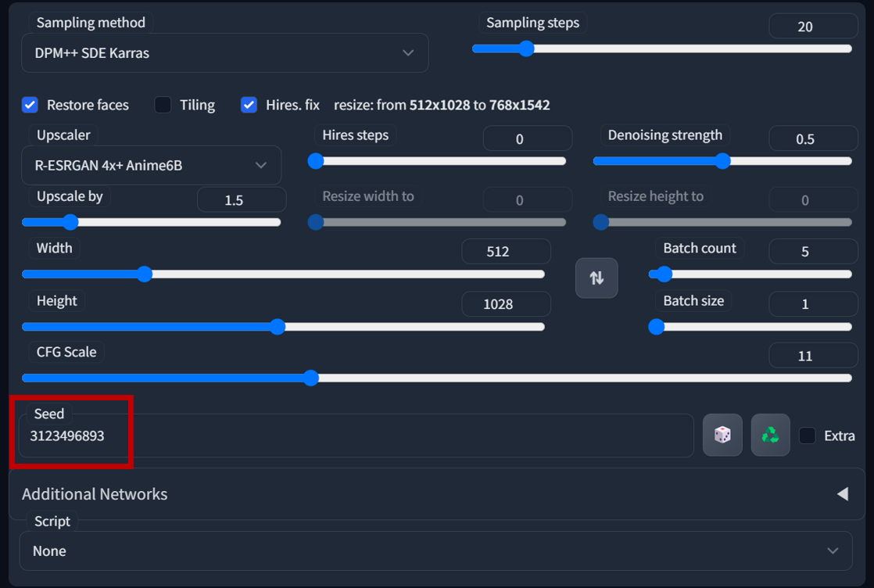Click the Resize width to slider handle
The height and width of the screenshot is (588, 874).
click(x=316, y=222)
